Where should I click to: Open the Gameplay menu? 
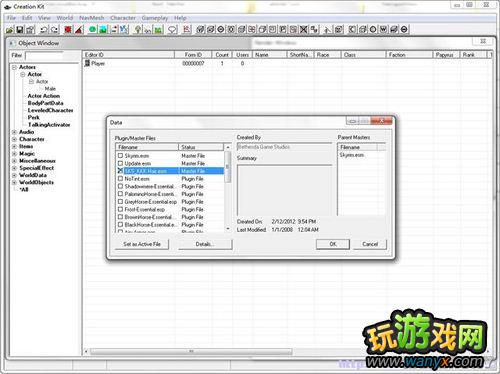pyautogui.click(x=155, y=18)
